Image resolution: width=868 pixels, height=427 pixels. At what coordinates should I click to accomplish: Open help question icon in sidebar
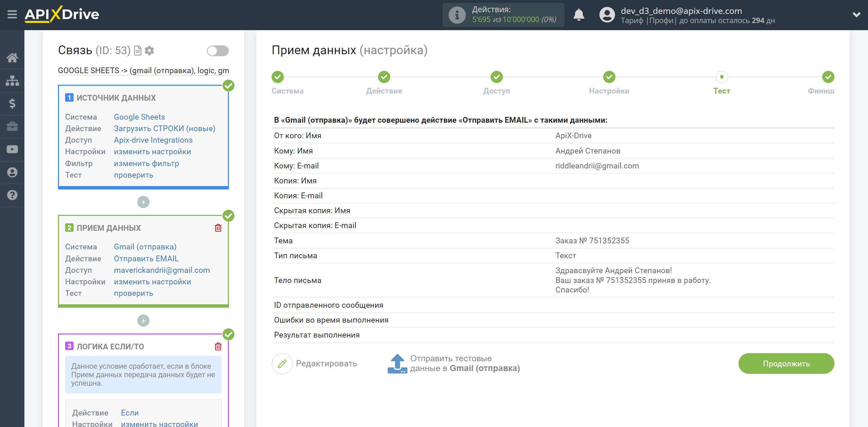[12, 195]
